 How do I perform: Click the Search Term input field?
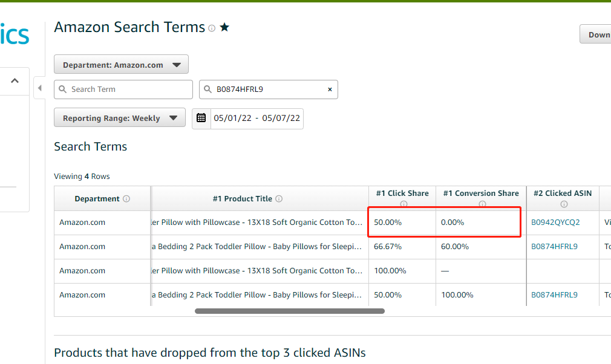tap(123, 89)
